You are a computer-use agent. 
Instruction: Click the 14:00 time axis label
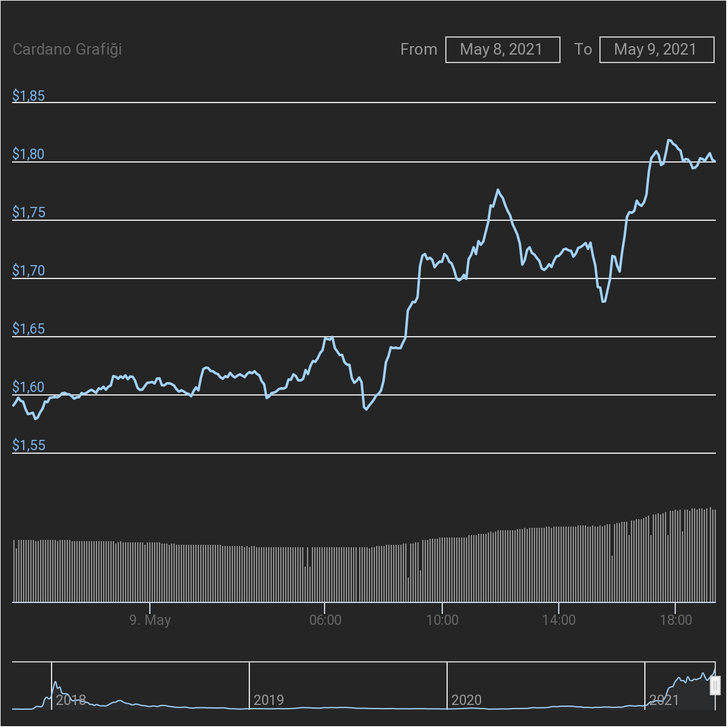[x=559, y=620]
